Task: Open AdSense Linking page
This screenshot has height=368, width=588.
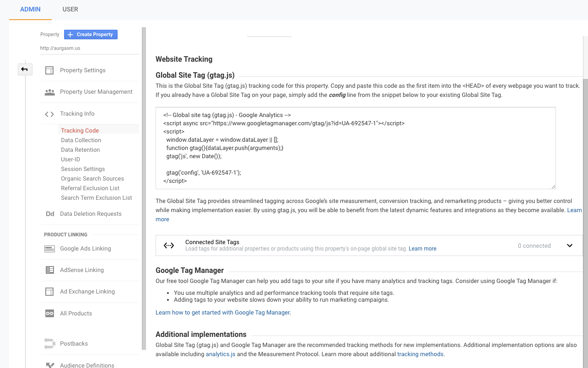Action: [82, 270]
